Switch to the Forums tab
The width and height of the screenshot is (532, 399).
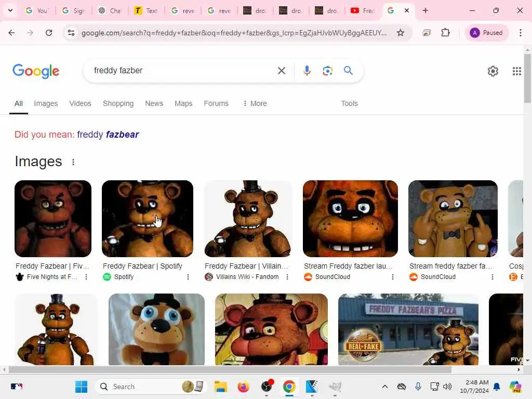pyautogui.click(x=216, y=103)
